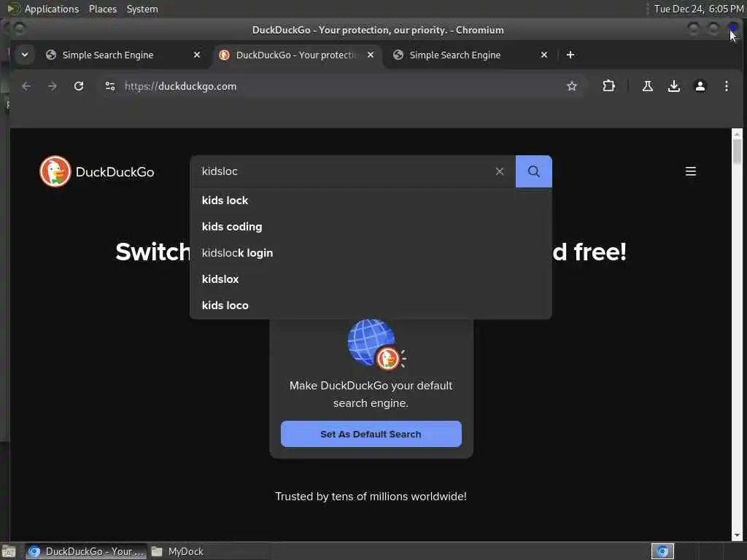Click the scrollbar down arrow
The height and width of the screenshot is (560, 747).
click(x=737, y=536)
